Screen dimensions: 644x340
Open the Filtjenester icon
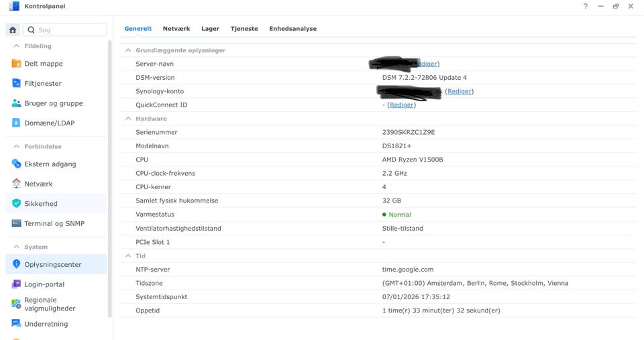click(16, 83)
